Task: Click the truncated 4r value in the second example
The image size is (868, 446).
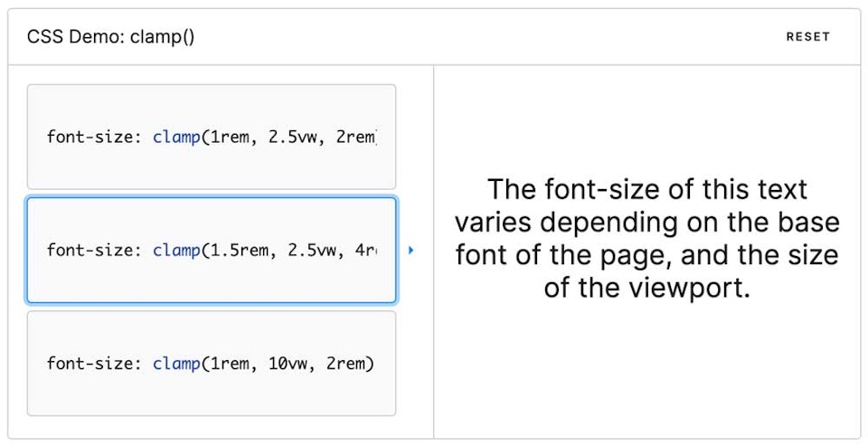Action: pyautogui.click(x=366, y=250)
